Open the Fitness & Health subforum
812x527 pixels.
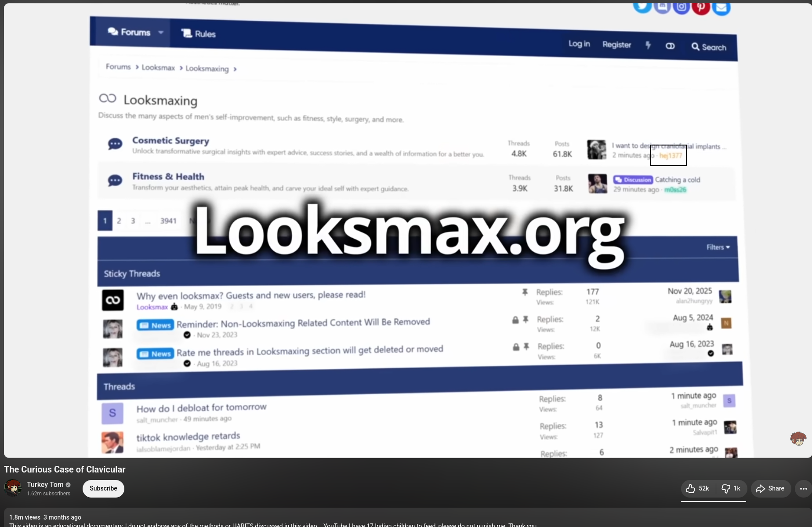tap(168, 177)
